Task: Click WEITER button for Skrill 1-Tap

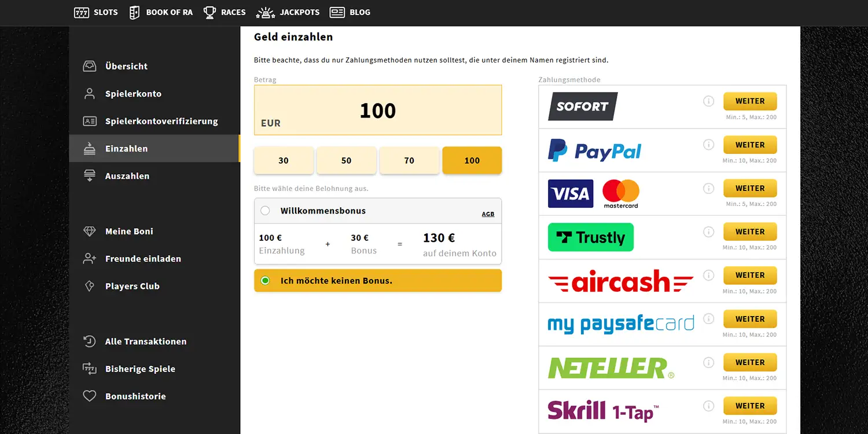Action: [750, 406]
